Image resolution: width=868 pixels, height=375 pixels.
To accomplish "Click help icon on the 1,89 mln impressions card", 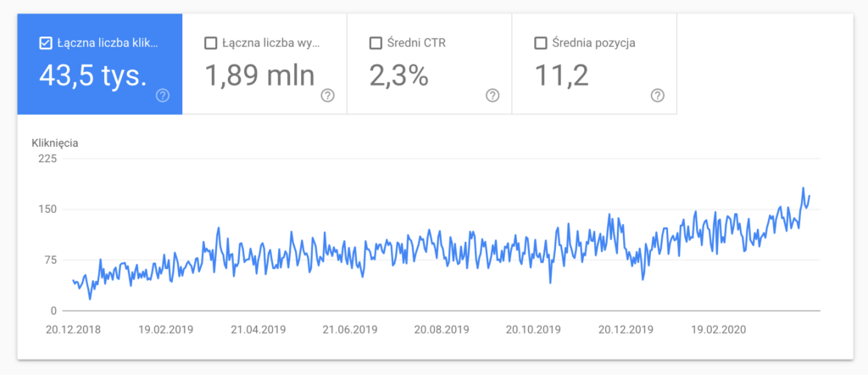I will pos(328,96).
